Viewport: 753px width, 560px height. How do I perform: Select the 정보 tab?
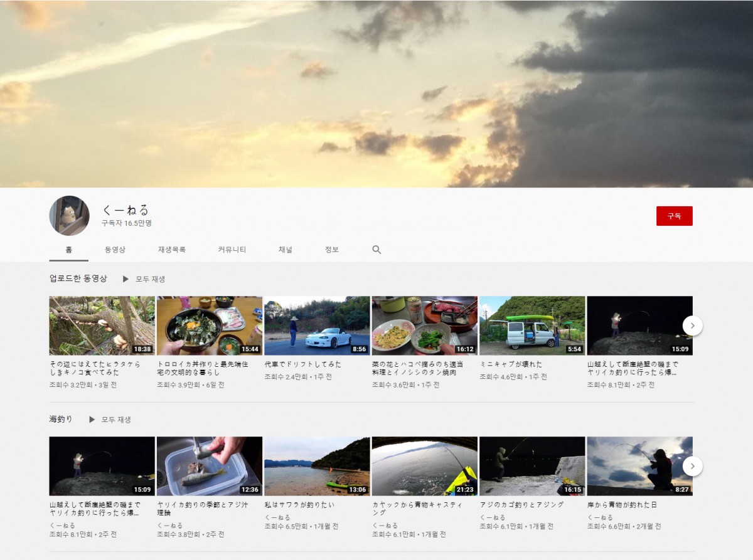[x=331, y=250]
